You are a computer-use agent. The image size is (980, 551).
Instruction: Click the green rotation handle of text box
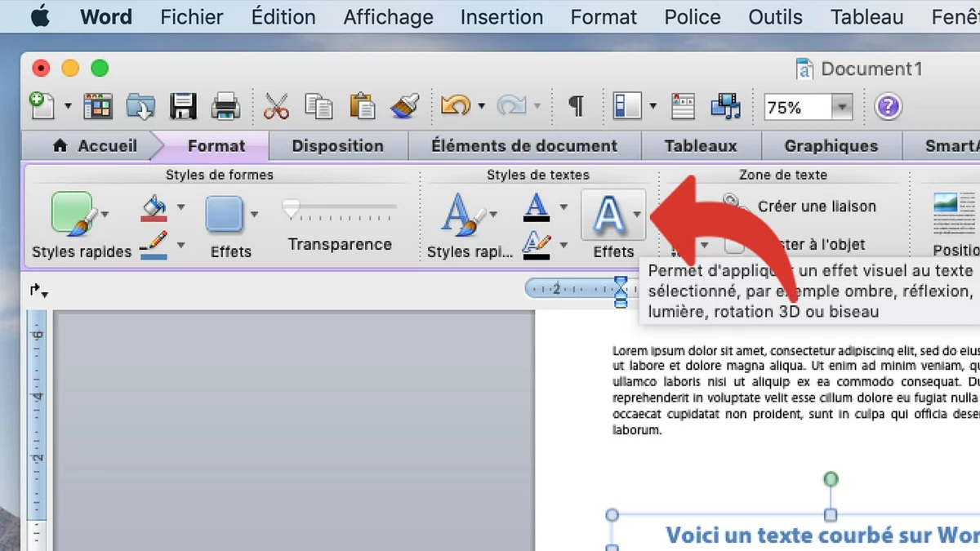[x=831, y=478]
